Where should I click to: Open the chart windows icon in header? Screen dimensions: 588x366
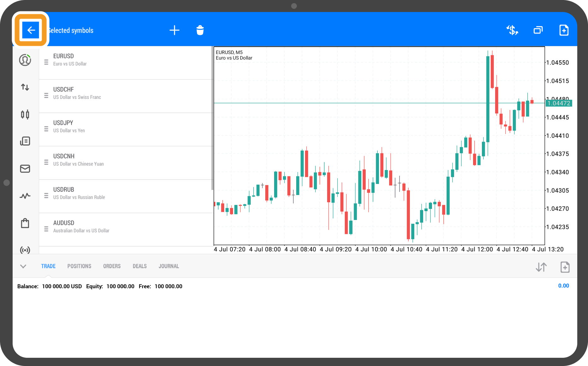(538, 30)
